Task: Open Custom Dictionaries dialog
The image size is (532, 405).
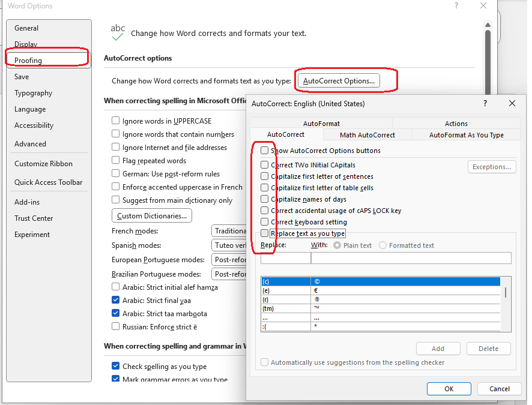Action: point(152,215)
